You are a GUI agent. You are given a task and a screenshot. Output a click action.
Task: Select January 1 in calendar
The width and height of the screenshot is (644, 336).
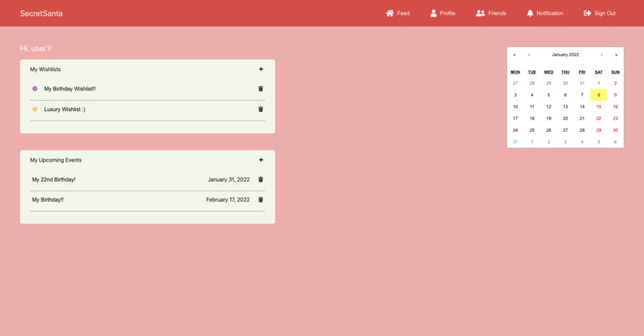598,83
